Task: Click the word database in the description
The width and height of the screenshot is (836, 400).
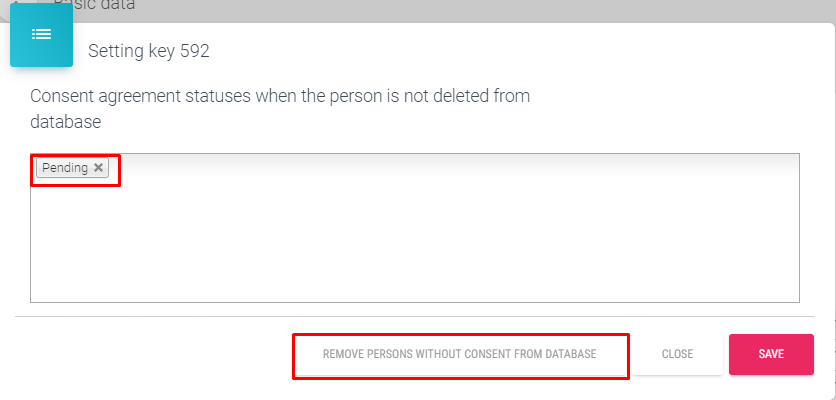Action: [x=66, y=122]
